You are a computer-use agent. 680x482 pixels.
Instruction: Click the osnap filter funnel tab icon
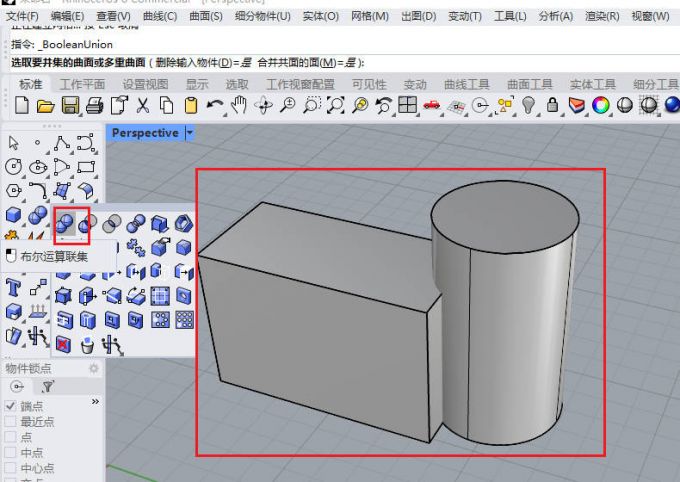pos(48,386)
